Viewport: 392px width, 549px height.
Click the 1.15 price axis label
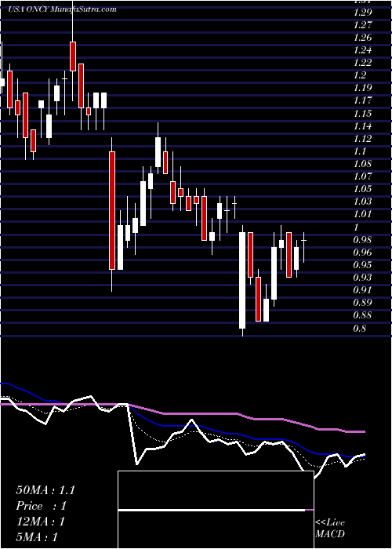(362, 114)
